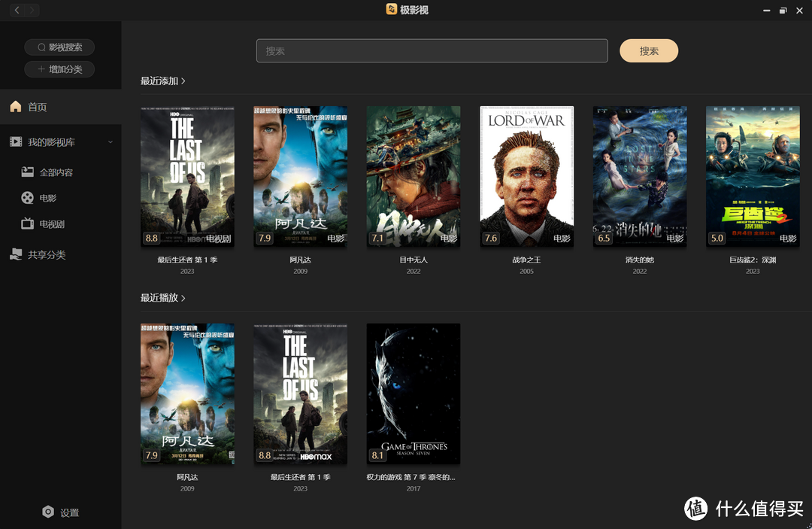This screenshot has width=812, height=529.
Task: Click the 8.8 rating badge in 最近添加
Action: tap(151, 238)
